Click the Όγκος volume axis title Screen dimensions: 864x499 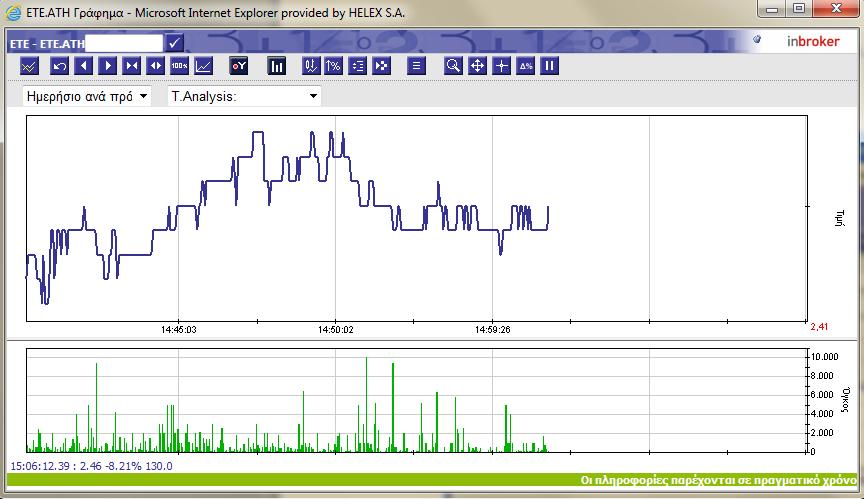pos(845,400)
